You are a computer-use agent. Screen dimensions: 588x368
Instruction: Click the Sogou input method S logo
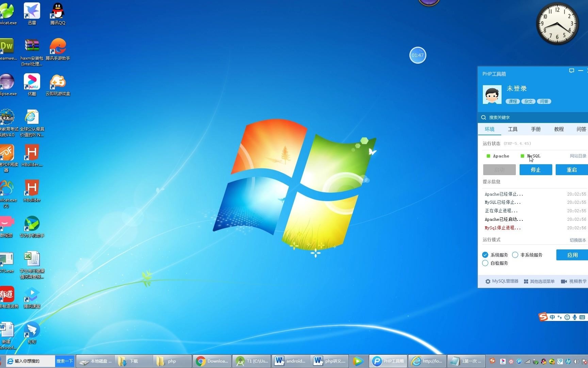[x=543, y=317]
